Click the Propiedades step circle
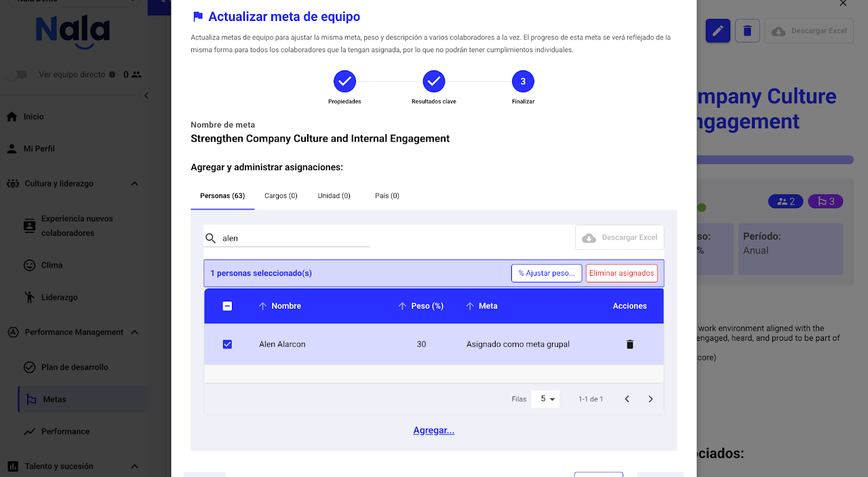Screen dimensions: 868x477 coord(344,82)
